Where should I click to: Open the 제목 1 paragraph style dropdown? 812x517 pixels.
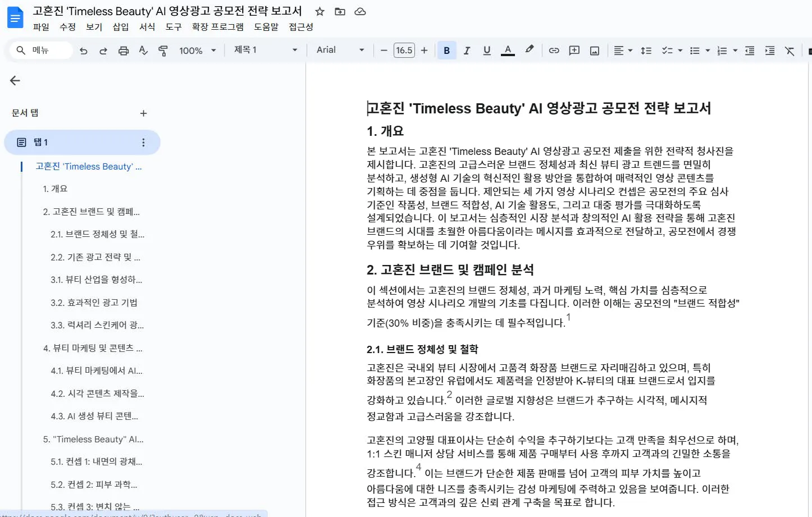click(264, 50)
